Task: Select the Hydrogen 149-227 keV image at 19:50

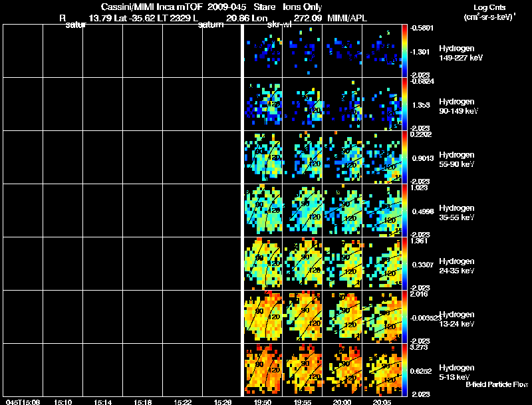Action: click(263, 51)
